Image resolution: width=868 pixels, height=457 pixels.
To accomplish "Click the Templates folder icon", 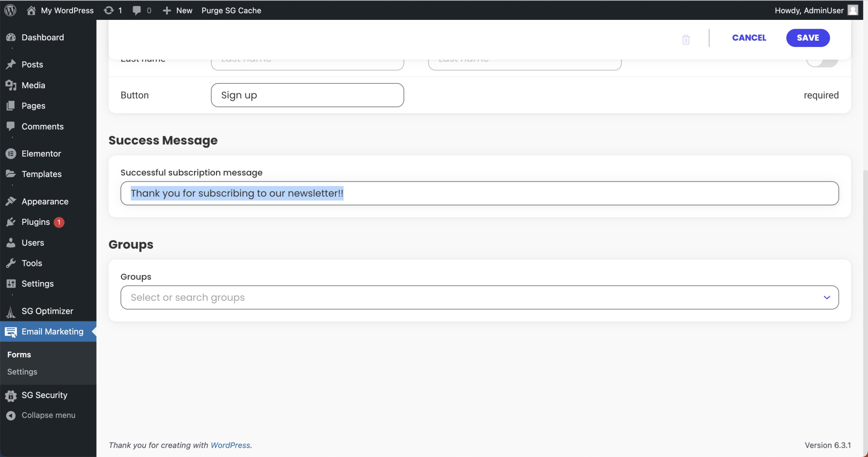I will point(11,174).
